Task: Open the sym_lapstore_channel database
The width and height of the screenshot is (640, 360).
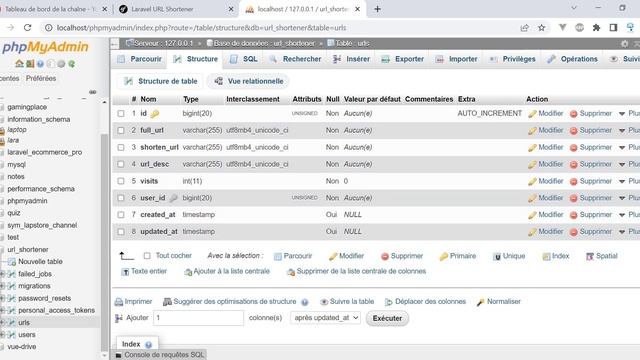Action: (42, 225)
